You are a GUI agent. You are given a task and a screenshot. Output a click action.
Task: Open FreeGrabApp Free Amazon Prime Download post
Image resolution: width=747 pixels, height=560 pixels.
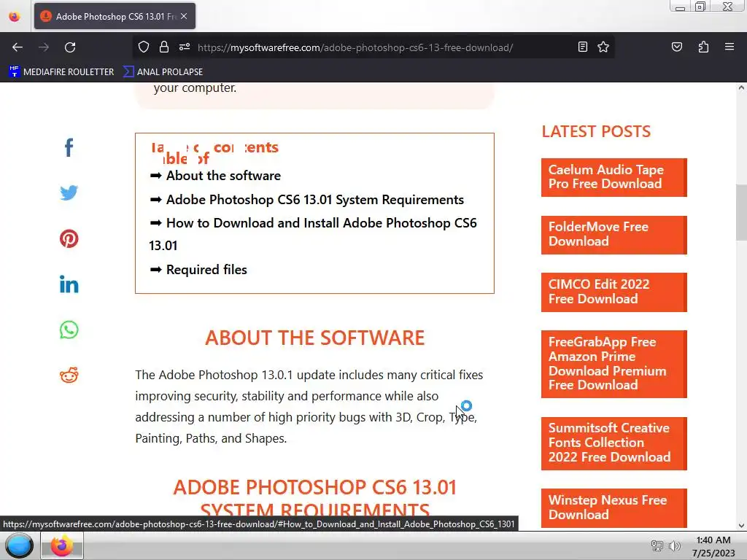point(614,364)
